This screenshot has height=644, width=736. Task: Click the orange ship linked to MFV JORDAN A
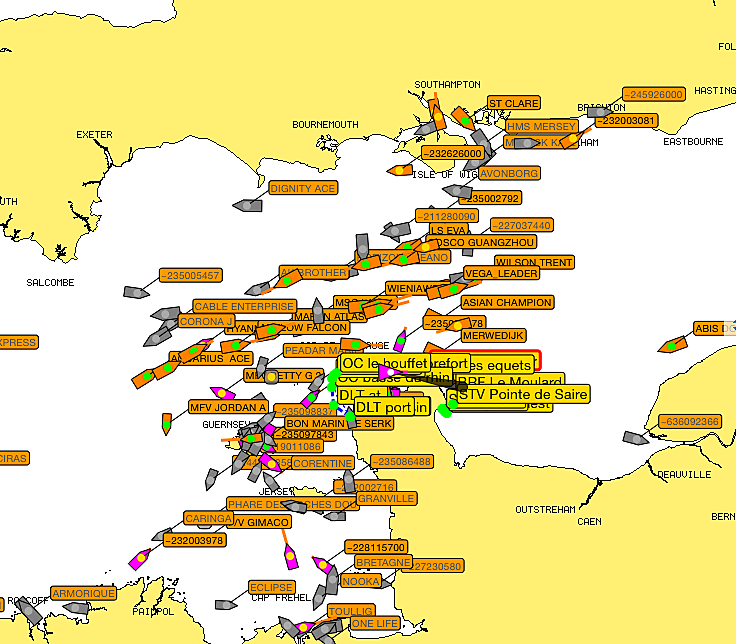(166, 424)
